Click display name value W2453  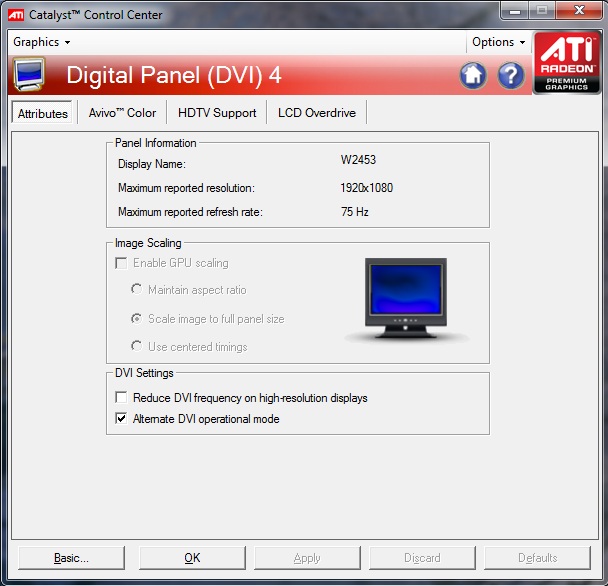click(358, 160)
